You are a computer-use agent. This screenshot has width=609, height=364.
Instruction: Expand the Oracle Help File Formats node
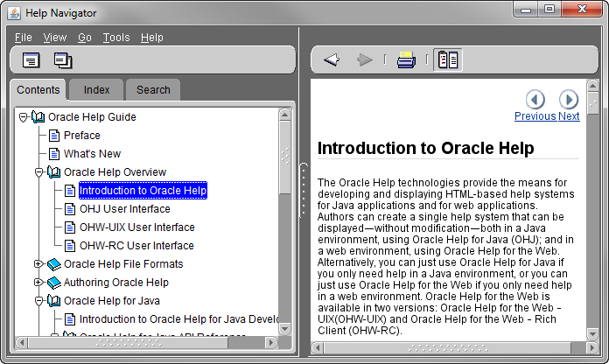38,264
